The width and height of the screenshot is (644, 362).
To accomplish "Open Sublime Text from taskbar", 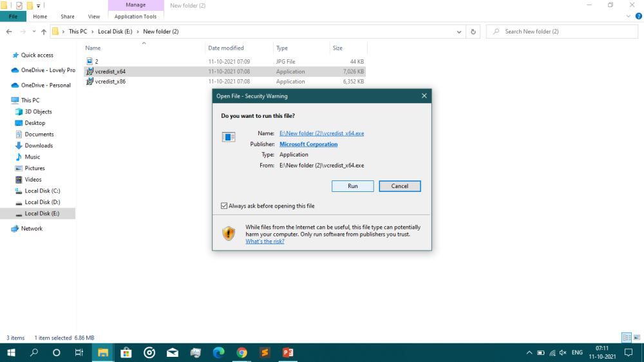I will click(265, 352).
